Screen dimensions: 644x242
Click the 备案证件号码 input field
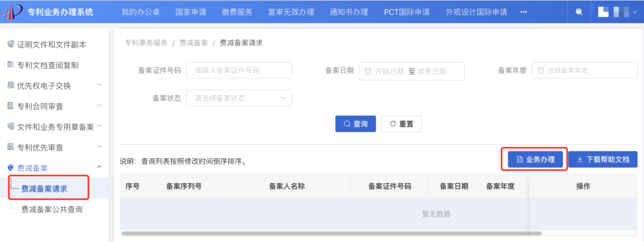pos(239,70)
